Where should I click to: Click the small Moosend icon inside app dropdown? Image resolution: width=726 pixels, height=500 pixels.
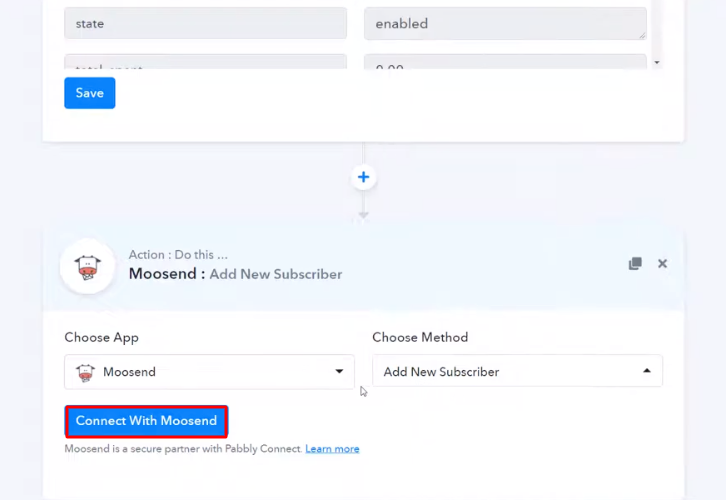[85, 372]
